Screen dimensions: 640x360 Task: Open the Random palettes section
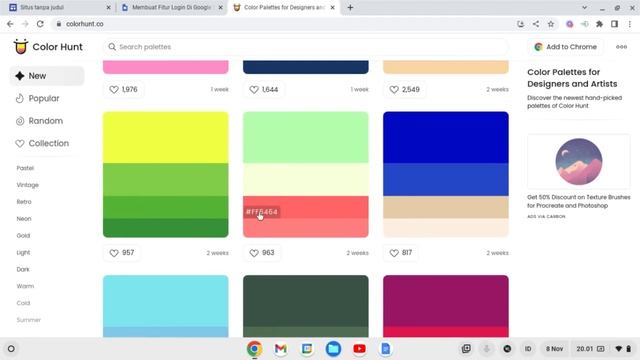pos(40,121)
